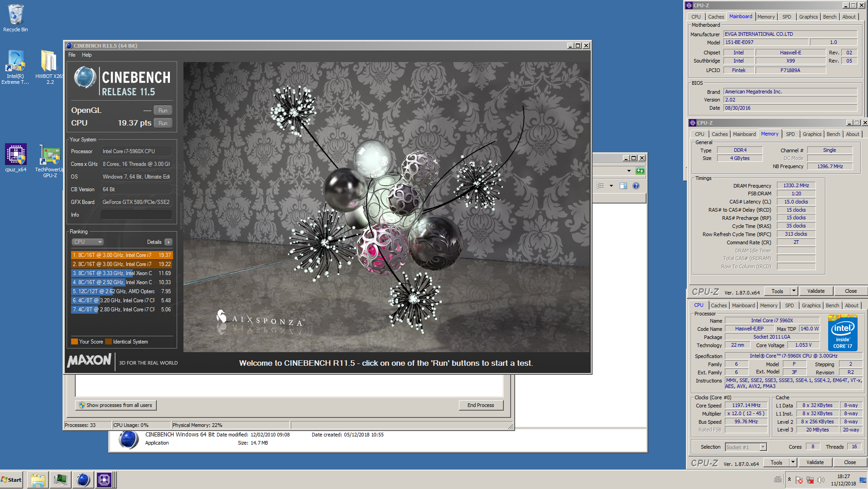The height and width of the screenshot is (489, 868).
Task: Open Graphics tab in middle CPU-Z window
Action: (812, 134)
